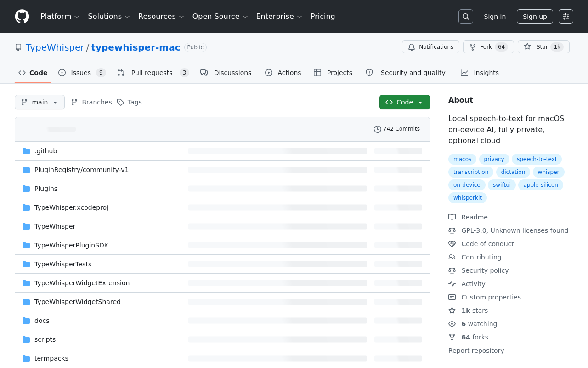Click the Sign in link
Image resolution: width=588 pixels, height=368 pixels.
tap(495, 17)
